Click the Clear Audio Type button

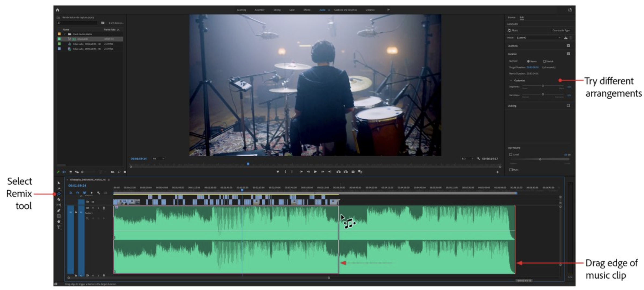(x=561, y=31)
